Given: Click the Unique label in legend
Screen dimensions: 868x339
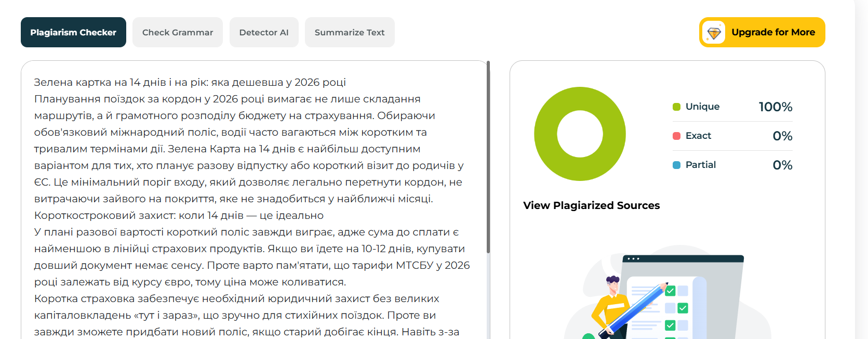Looking at the screenshot, I should [x=702, y=107].
